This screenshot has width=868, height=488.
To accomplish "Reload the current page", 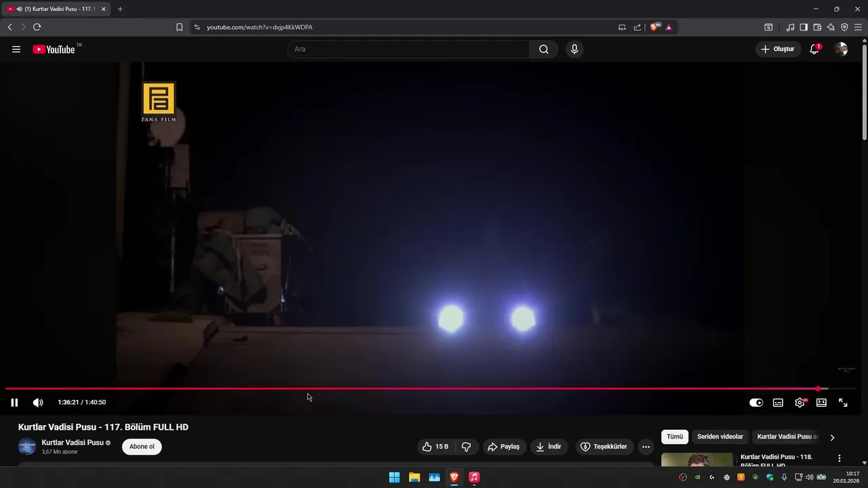I will tap(37, 27).
